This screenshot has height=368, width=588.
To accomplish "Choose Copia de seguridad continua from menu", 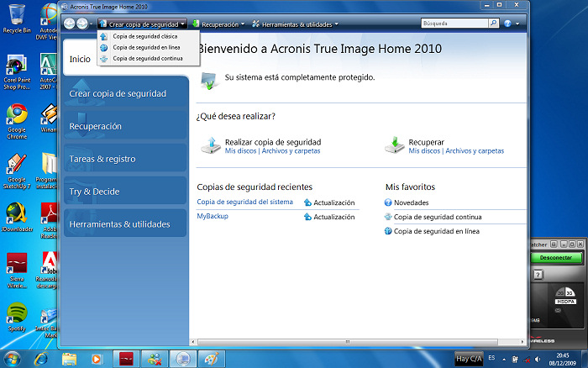I will tap(148, 59).
